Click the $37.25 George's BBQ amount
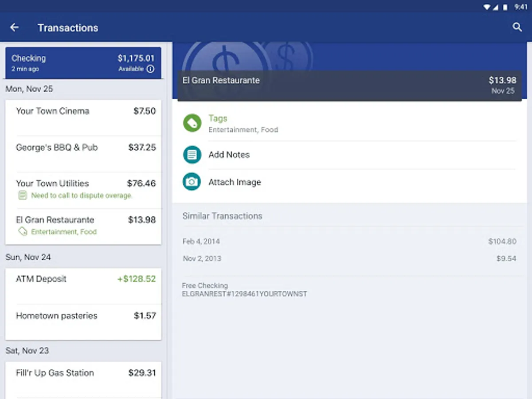 (x=142, y=147)
